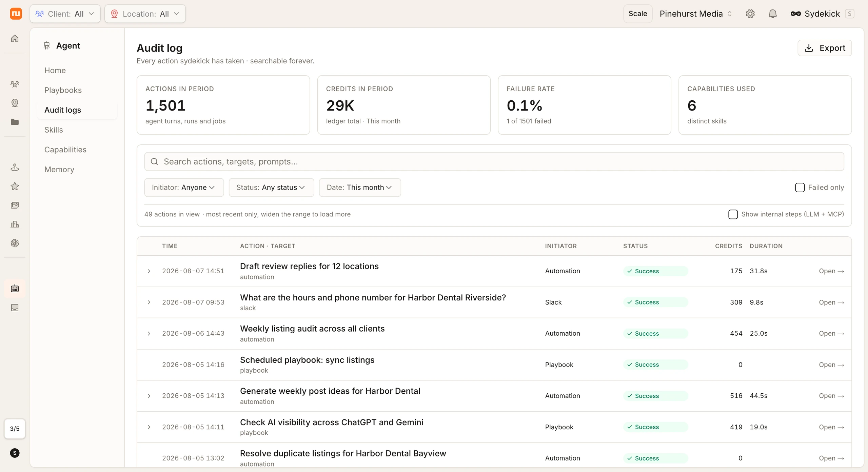This screenshot has width=868, height=472.
Task: Open the Resolve duplicate listings entry
Action: click(831, 458)
